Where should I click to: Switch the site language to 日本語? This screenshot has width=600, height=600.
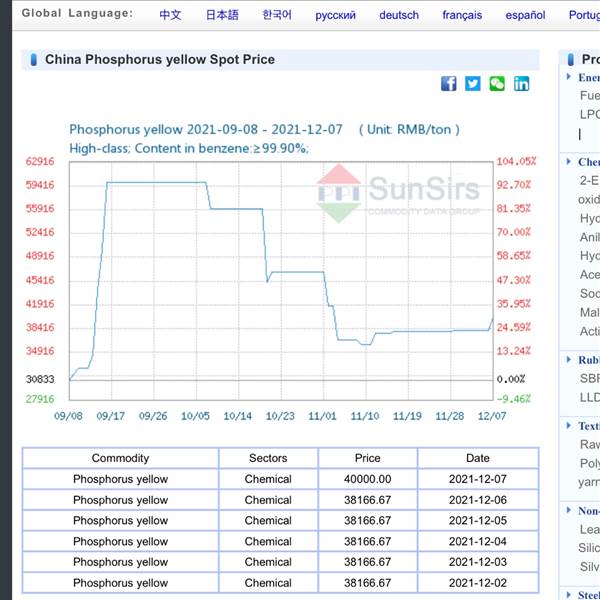click(222, 15)
